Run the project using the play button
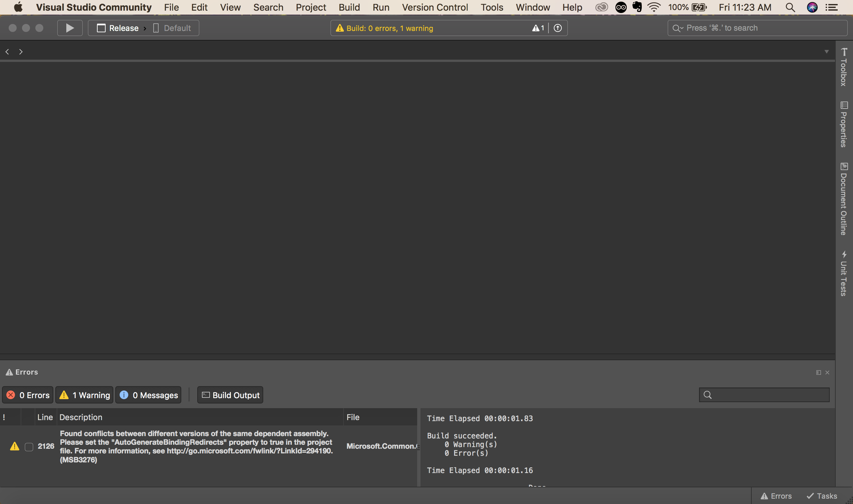This screenshot has height=504, width=853. pyautogui.click(x=69, y=28)
